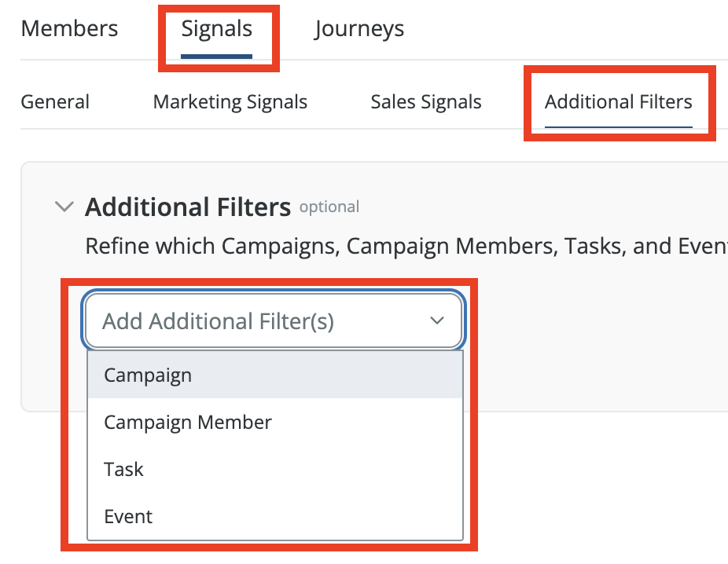Select Event from the dropdown list
The image size is (728, 564).
pyautogui.click(x=128, y=517)
